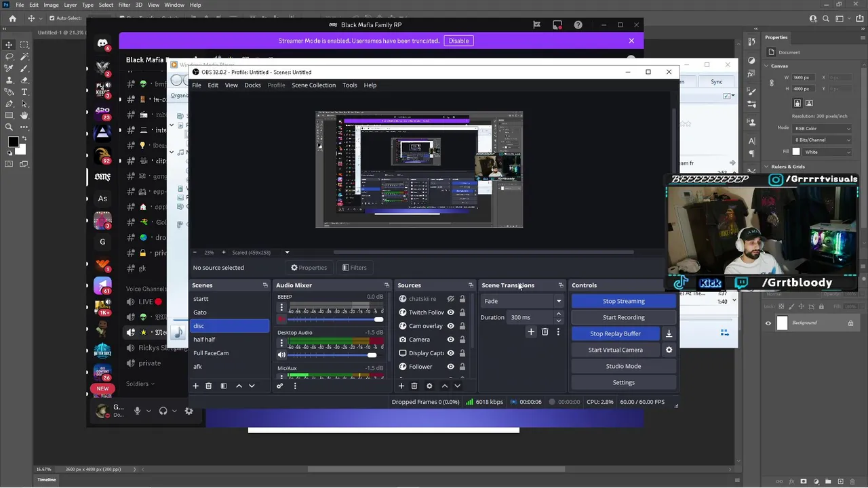
Task: Hide the Display Capture source
Action: pos(450,353)
